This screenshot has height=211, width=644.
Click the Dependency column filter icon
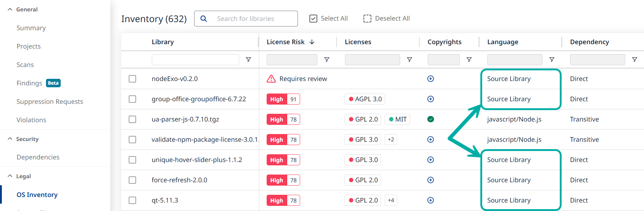tap(634, 60)
